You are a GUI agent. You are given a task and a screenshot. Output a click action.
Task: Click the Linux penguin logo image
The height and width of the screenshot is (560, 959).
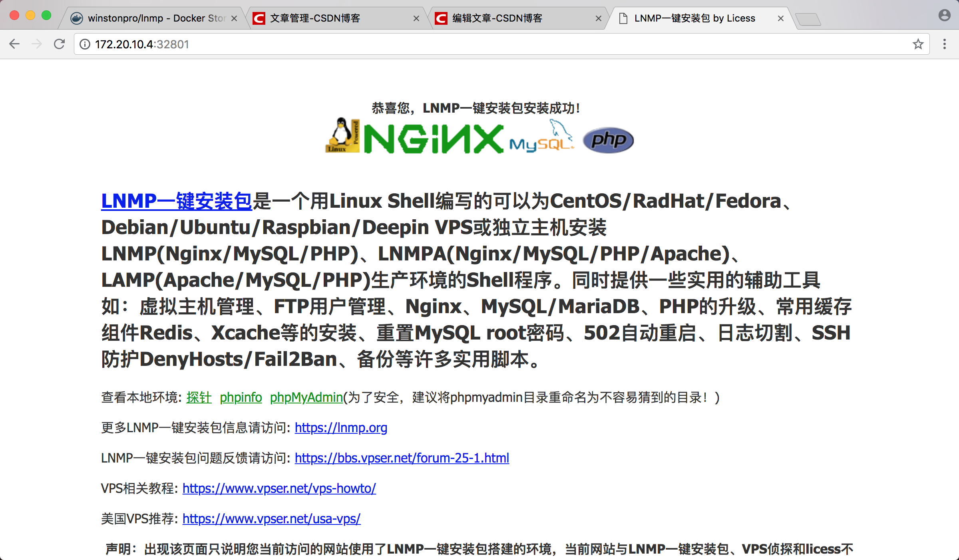342,136
